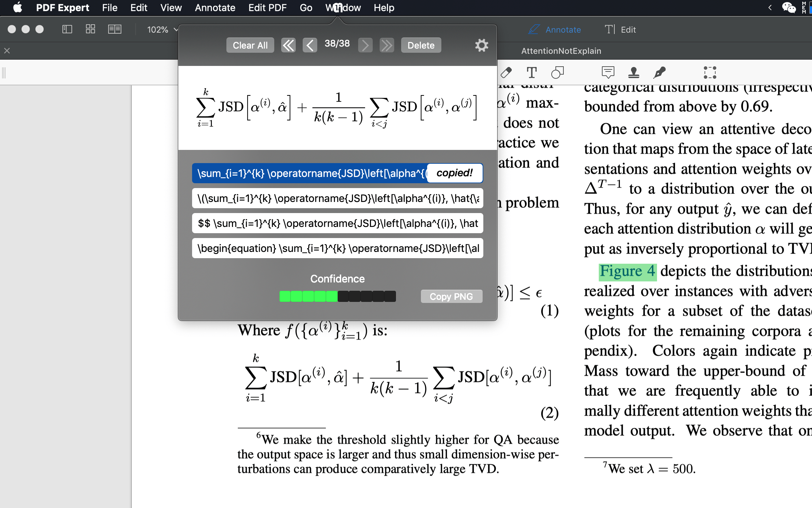This screenshot has width=812, height=508.
Task: Open the File menu
Action: (x=110, y=8)
